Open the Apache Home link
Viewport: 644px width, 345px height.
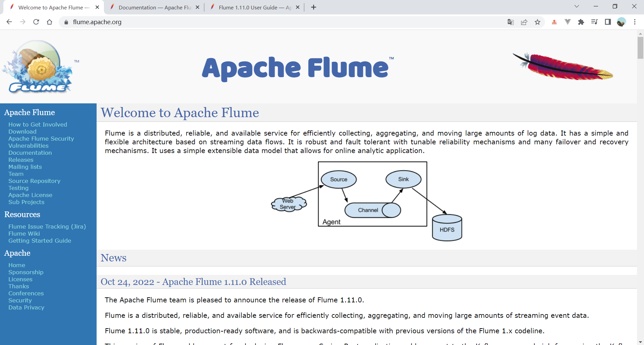pos(16,265)
